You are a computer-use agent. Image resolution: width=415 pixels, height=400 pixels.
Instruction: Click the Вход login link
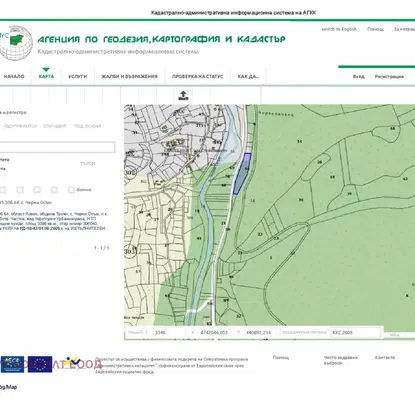pos(359,77)
